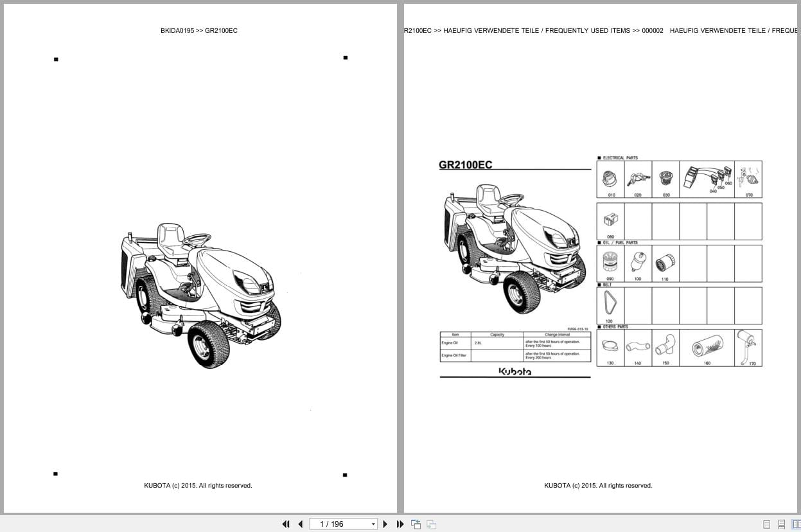The image size is (801, 532).
Task: Click part 010 in Electrical Parts
Action: (x=610, y=179)
